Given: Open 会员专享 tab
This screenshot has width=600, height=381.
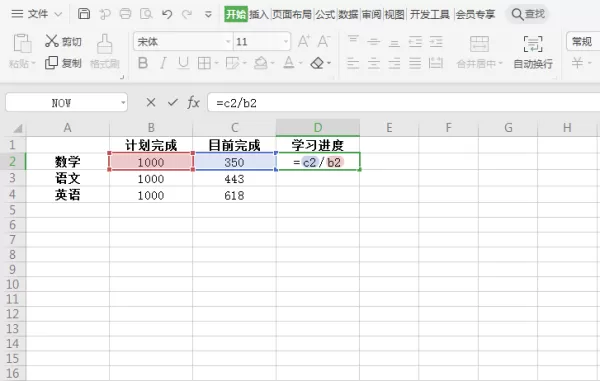Looking at the screenshot, I should (x=475, y=15).
